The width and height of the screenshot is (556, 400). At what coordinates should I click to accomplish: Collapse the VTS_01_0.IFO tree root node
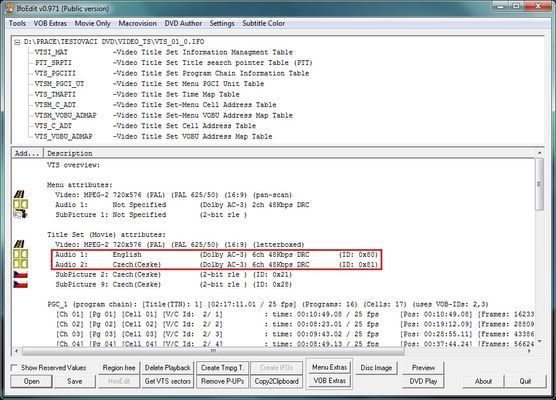coord(17,42)
